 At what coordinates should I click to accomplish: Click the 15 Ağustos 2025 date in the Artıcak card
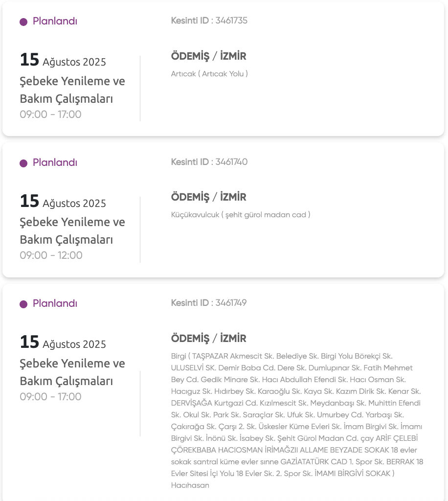point(63,61)
